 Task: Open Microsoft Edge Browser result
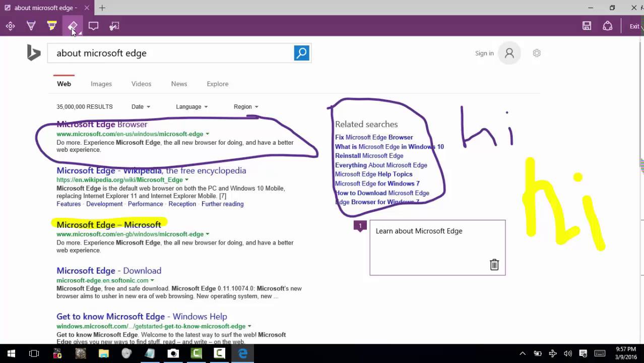(x=102, y=124)
